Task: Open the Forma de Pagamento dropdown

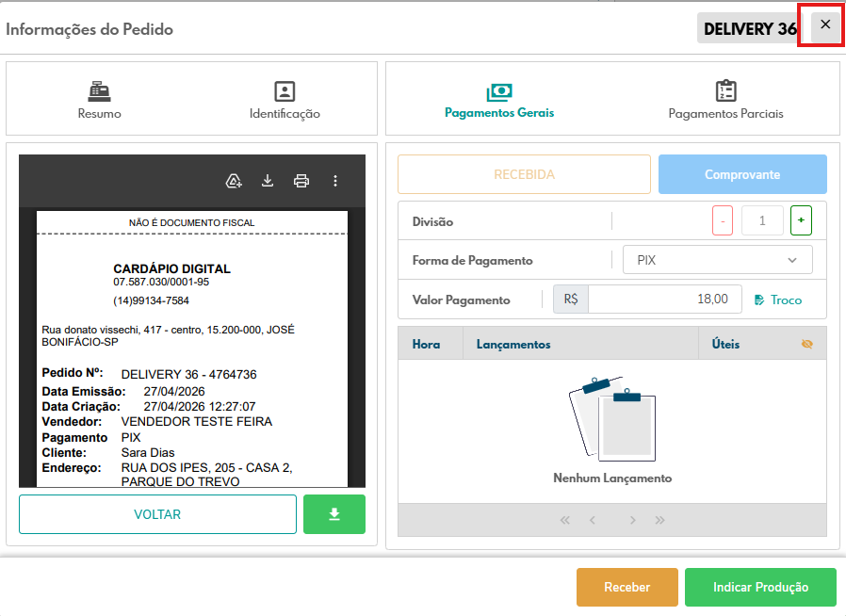Action: [x=717, y=260]
